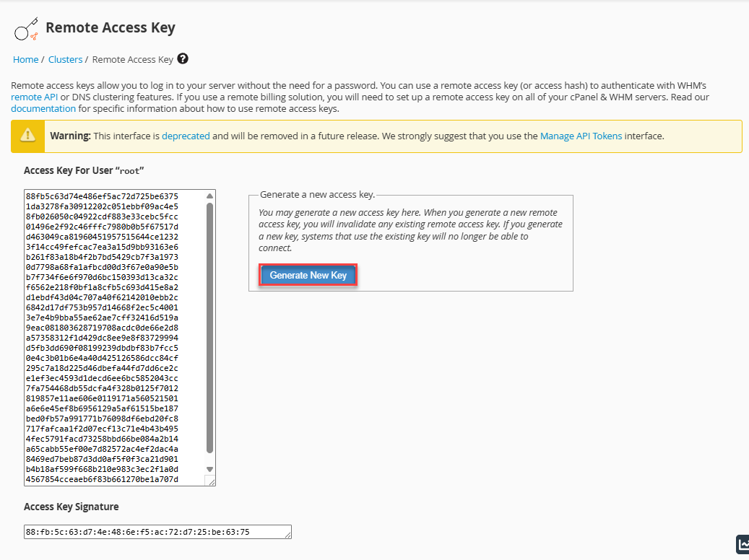Open the Clusters breadcrumb link
The height and width of the screenshot is (560, 749).
[65, 59]
